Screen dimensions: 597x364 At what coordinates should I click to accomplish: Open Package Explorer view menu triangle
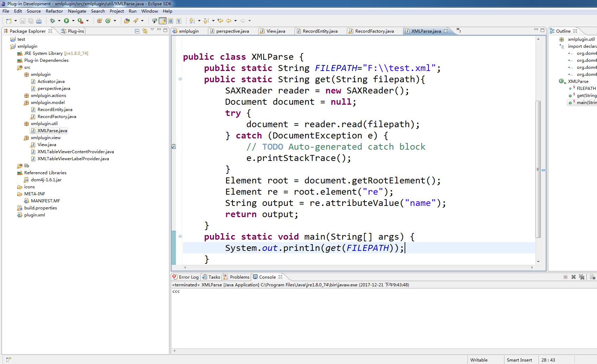coord(152,30)
